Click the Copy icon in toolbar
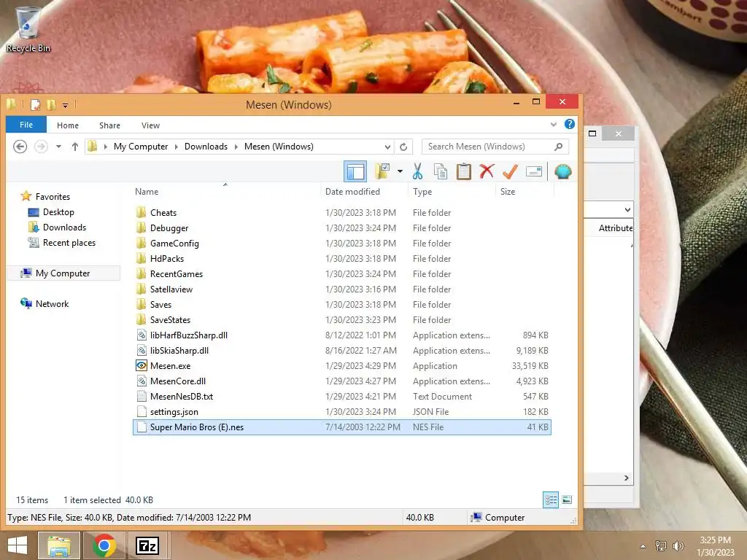747x560 pixels. coord(440,171)
